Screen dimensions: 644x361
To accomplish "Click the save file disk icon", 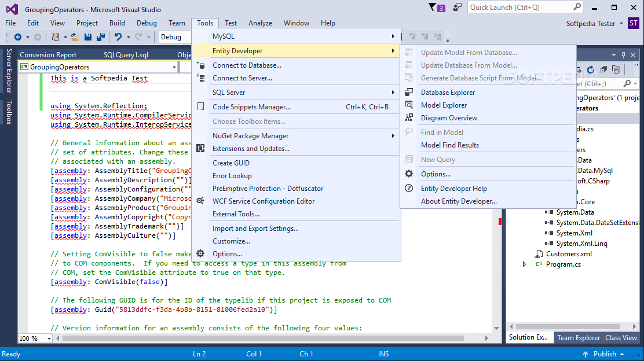I will (88, 37).
